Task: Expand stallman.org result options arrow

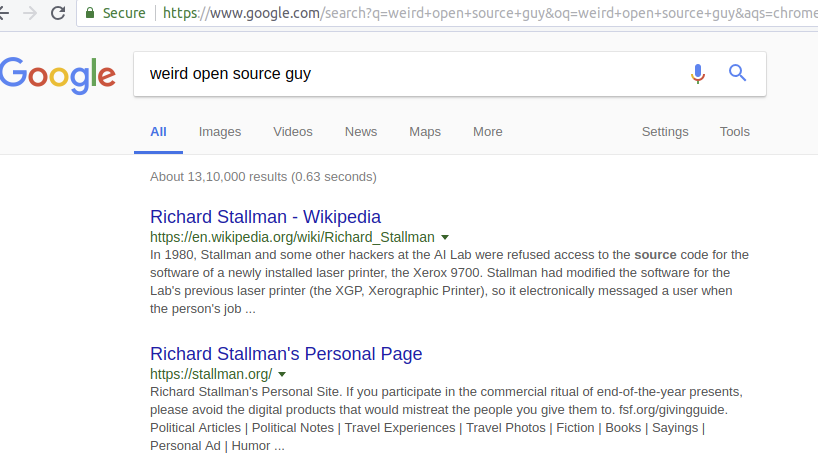Action: point(283,374)
